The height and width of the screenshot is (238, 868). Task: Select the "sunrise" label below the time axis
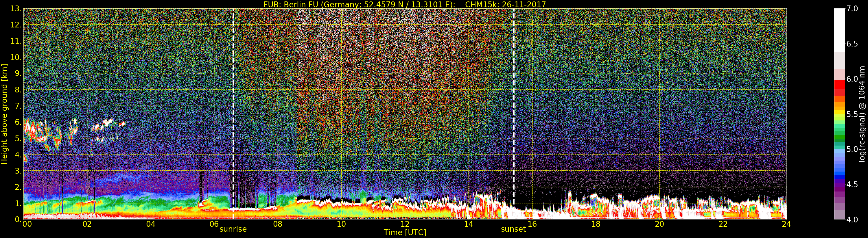coord(233,229)
